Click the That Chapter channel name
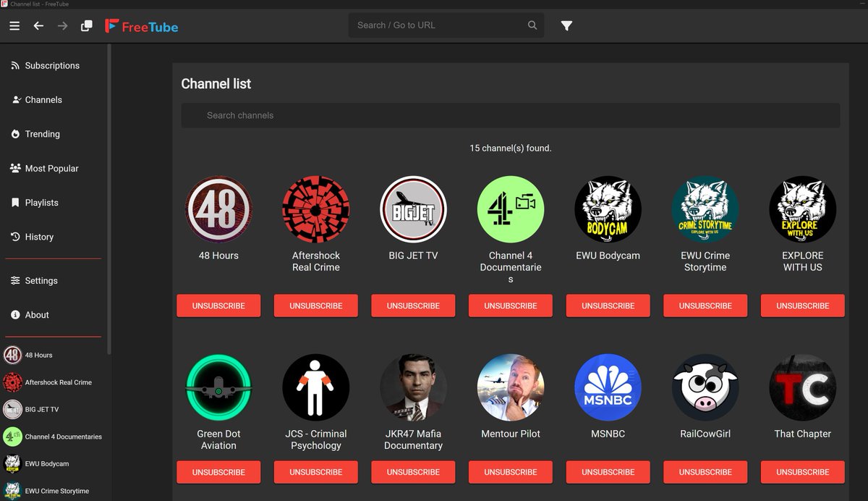The image size is (868, 501). click(802, 434)
